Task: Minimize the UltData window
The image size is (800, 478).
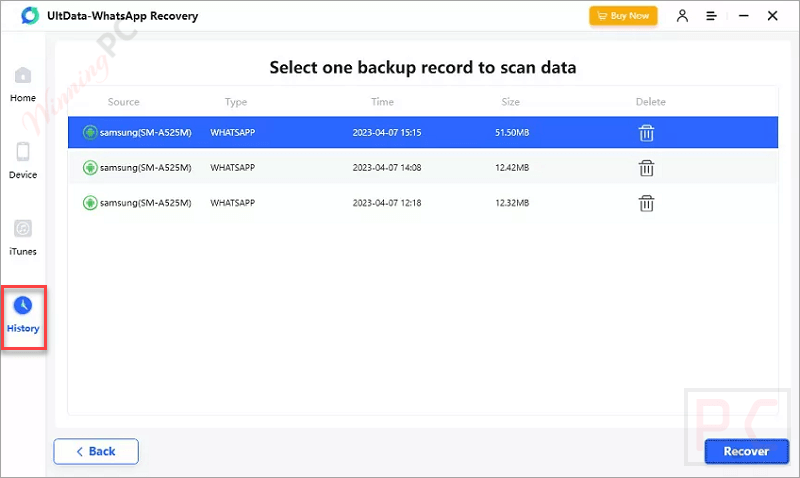Action: pos(741,16)
